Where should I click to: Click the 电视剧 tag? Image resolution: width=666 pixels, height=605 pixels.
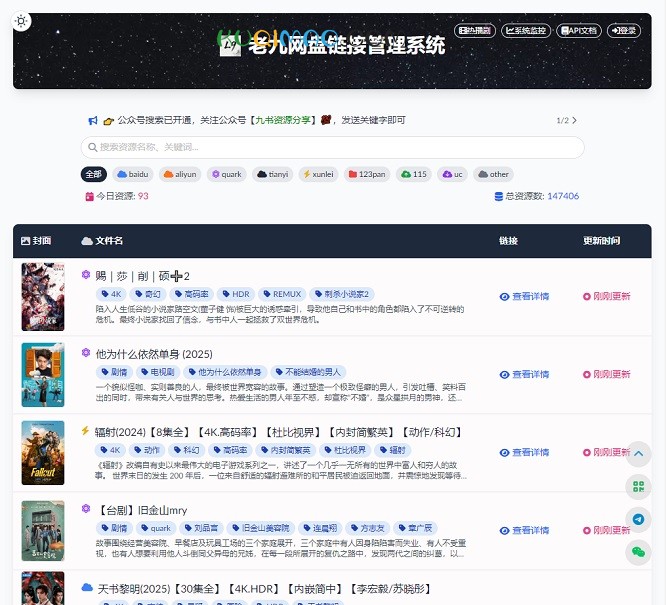click(158, 372)
